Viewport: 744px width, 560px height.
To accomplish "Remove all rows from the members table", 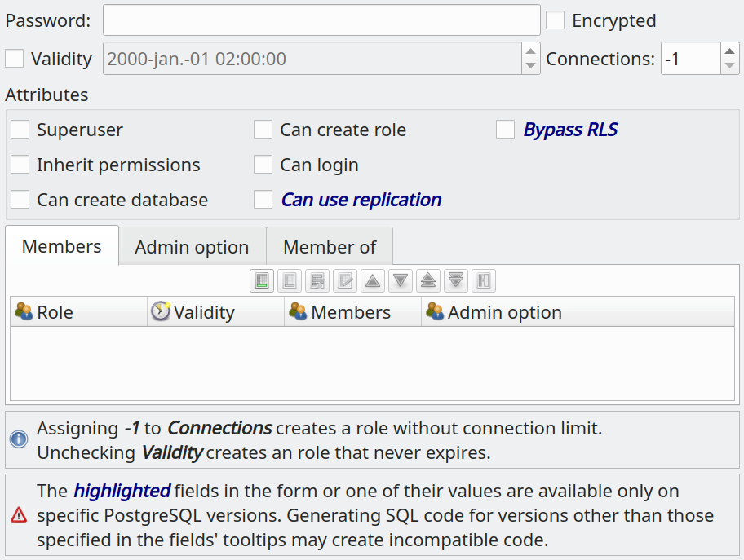I will 317,280.
